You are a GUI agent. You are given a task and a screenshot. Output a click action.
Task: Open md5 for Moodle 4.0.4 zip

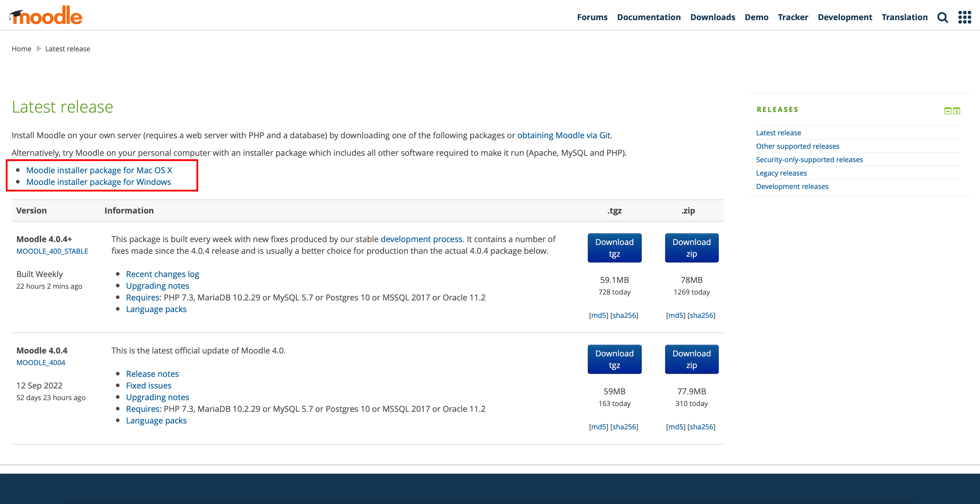676,427
